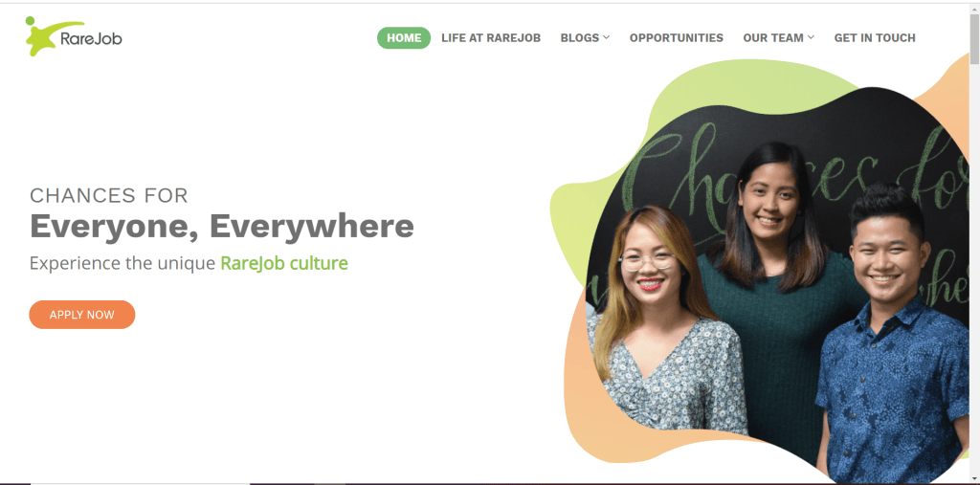Click the RareJob wordmark text in header
The width and height of the screenshot is (980, 485).
91,39
